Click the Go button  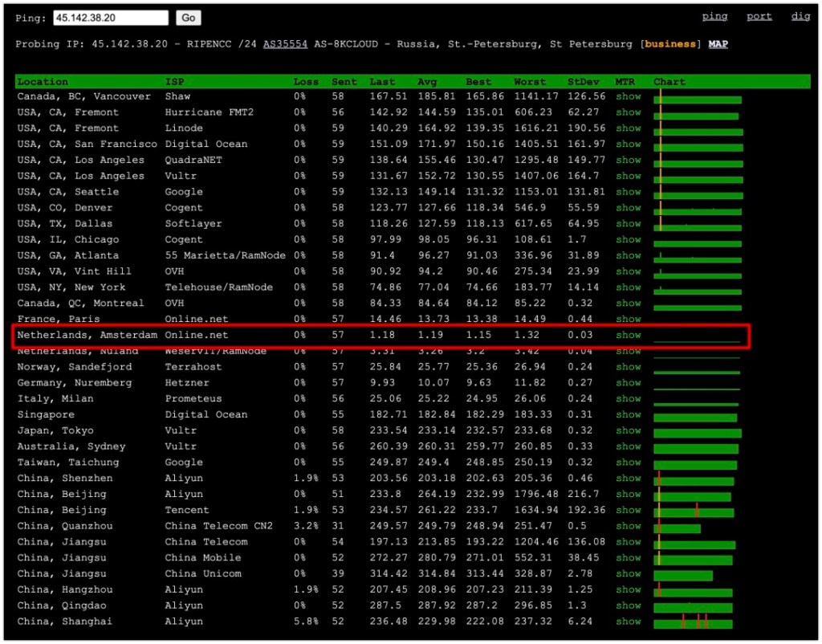(188, 18)
